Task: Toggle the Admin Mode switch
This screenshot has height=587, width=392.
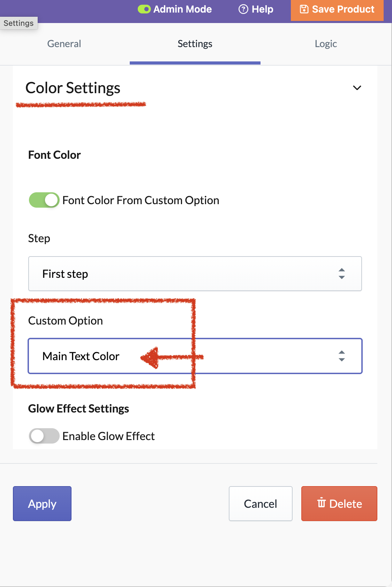Action: tap(144, 9)
